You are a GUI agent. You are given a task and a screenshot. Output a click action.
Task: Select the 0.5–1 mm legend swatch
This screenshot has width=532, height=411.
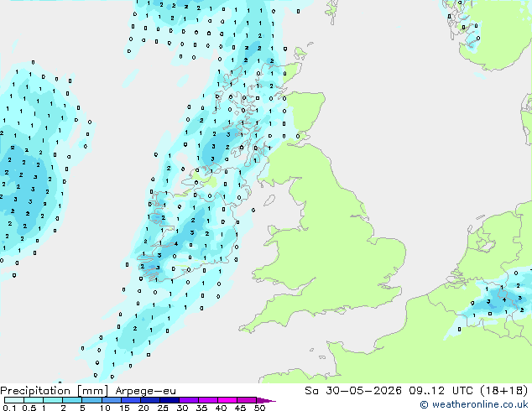(x=34, y=400)
